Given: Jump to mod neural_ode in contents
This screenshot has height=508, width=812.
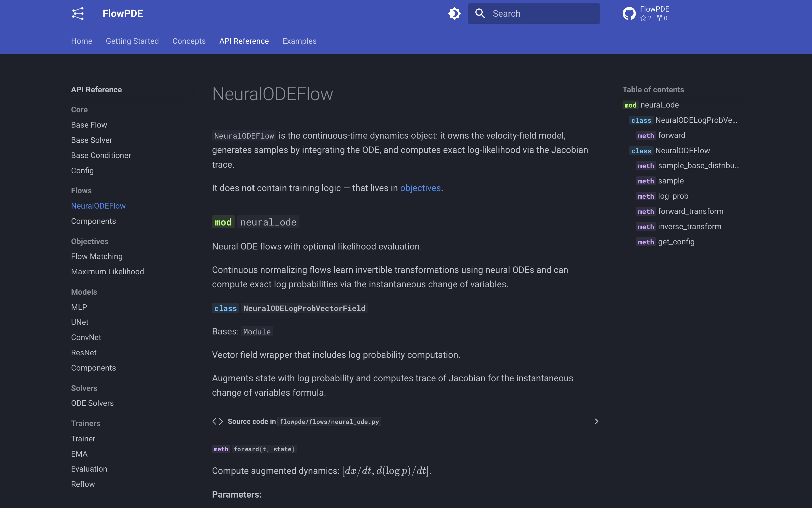Looking at the screenshot, I should [x=651, y=105].
